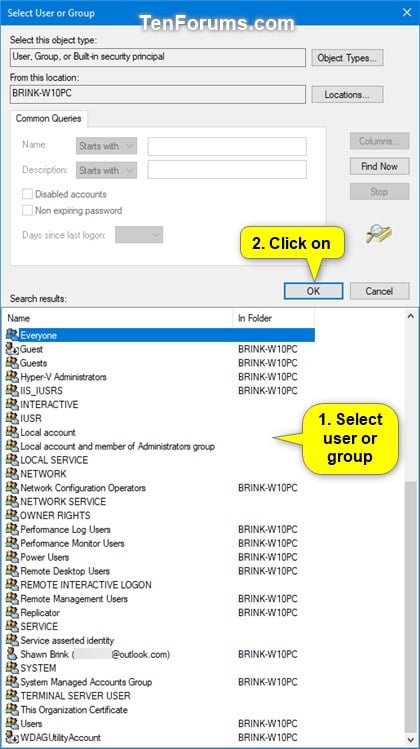Image resolution: width=420 pixels, height=749 pixels.
Task: Click the Shawn Brink user icon
Action: pos(12,653)
